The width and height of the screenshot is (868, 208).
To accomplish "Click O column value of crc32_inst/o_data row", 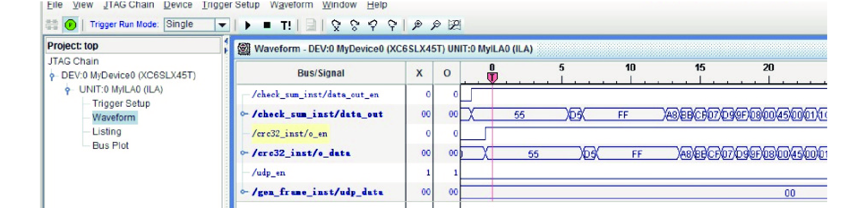I will (x=453, y=153).
